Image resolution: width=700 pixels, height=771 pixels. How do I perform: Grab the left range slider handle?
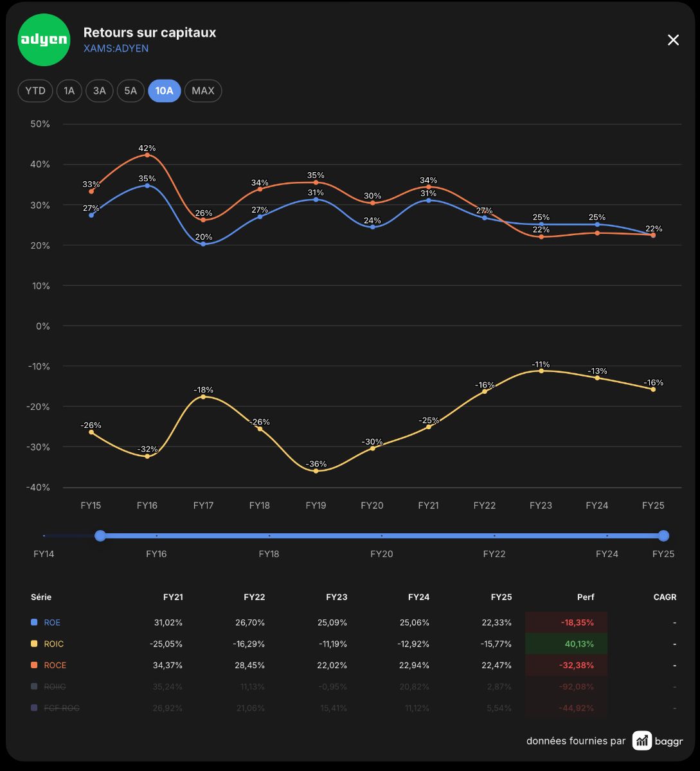(100, 535)
